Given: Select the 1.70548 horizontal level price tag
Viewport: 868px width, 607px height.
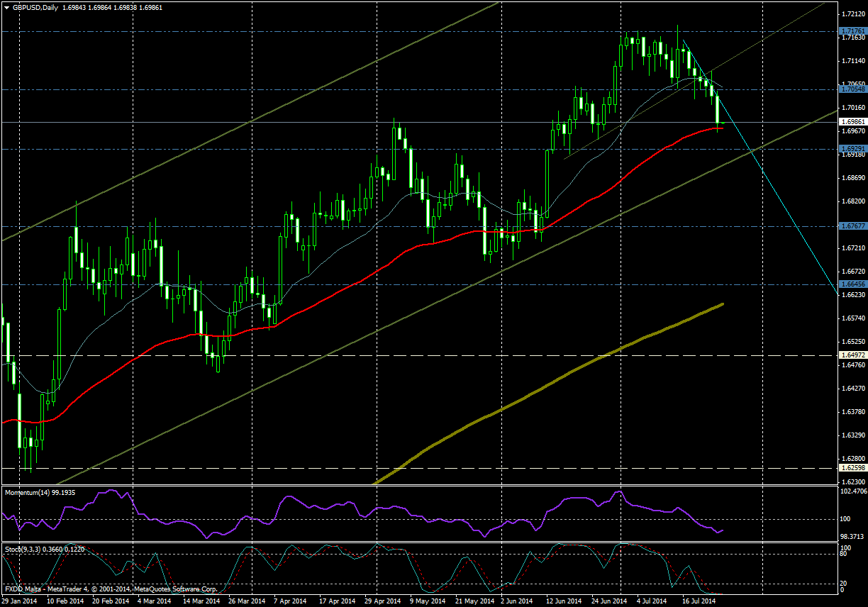Looking at the screenshot, I should pyautogui.click(x=852, y=89).
